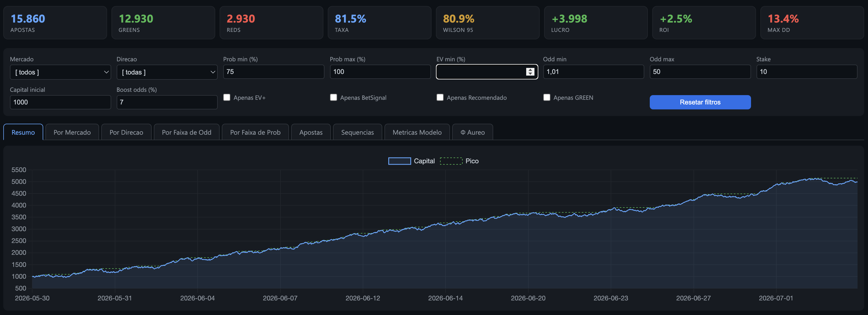
Task: Open the Por Direcao tab
Action: coord(126,132)
